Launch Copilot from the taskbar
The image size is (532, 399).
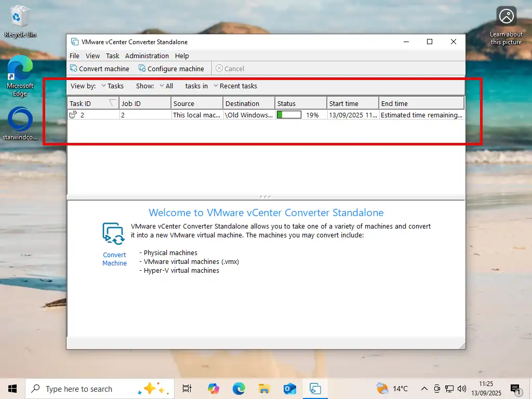click(213, 389)
